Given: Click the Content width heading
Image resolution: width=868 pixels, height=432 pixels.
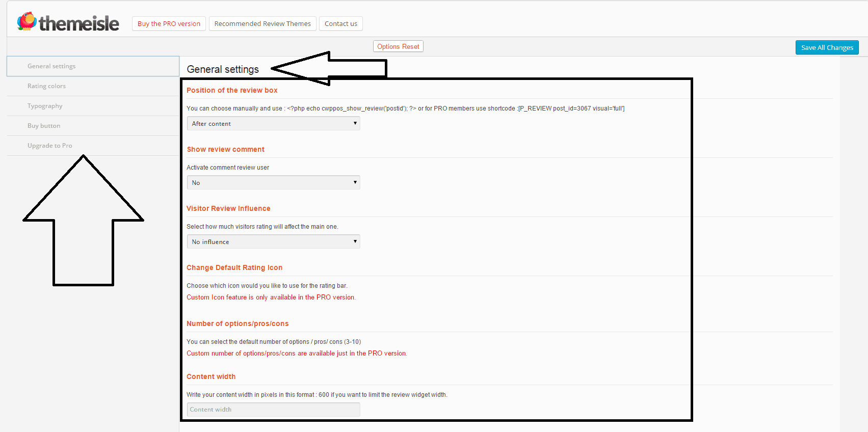Looking at the screenshot, I should (211, 376).
